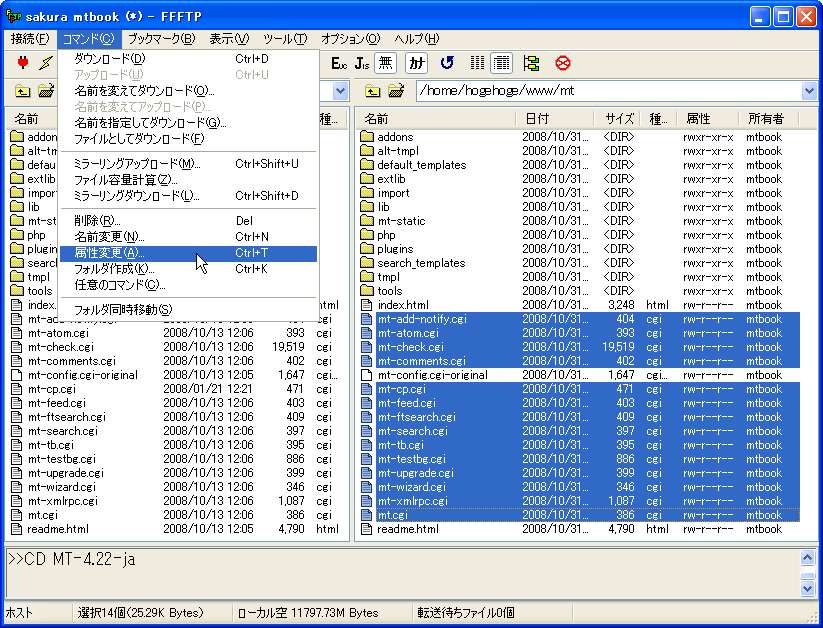This screenshot has height=628, width=823.
Task: Select remote file mt-xmlrpc.cgi
Action: pyautogui.click(x=413, y=501)
